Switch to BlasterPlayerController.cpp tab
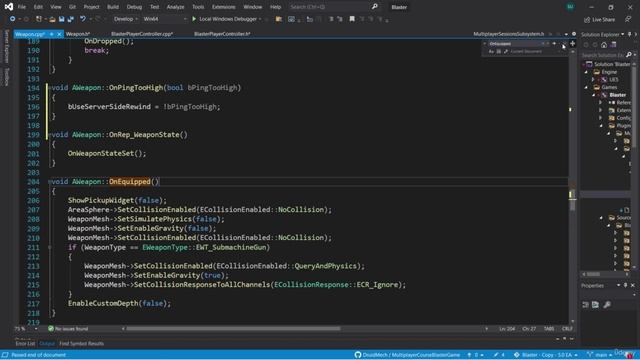 click(142, 34)
